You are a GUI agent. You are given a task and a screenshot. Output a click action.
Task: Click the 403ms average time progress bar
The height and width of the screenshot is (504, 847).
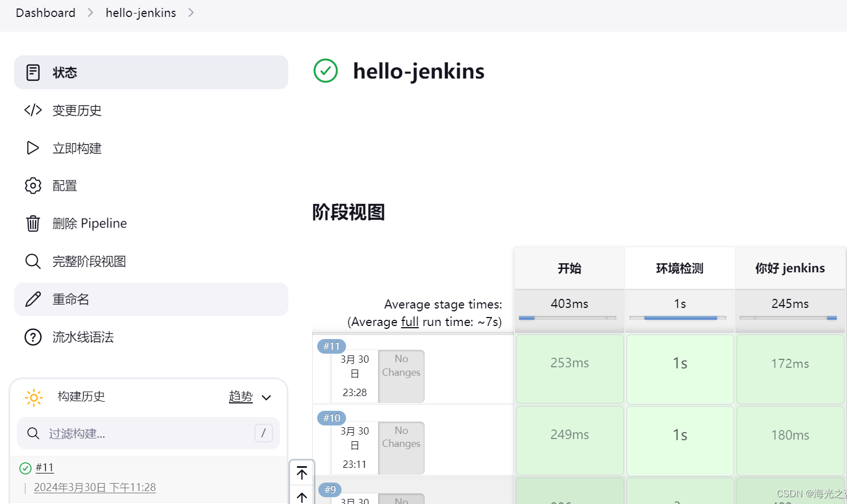click(x=567, y=318)
